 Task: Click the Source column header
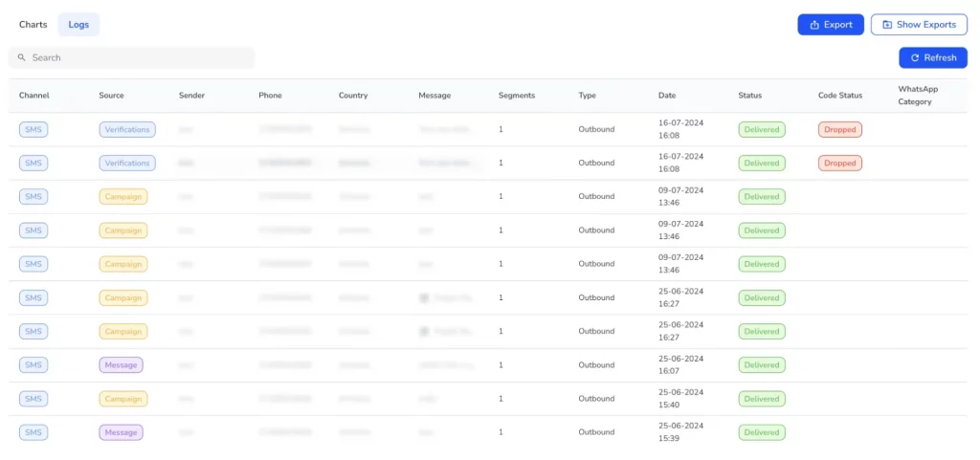tap(111, 96)
